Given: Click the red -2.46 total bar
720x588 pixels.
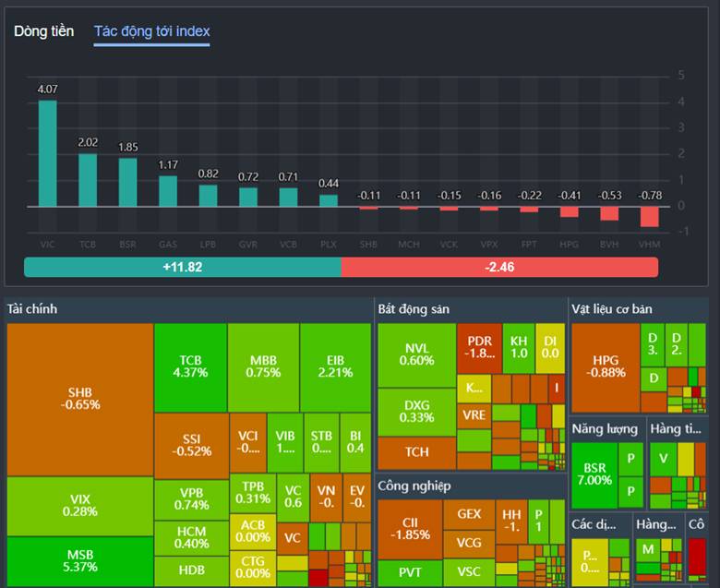Looking at the screenshot, I should point(499,267).
